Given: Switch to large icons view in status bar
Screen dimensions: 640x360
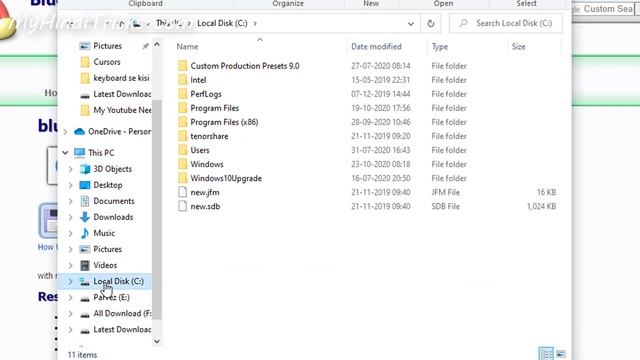Looking at the screenshot, I should point(561,353).
